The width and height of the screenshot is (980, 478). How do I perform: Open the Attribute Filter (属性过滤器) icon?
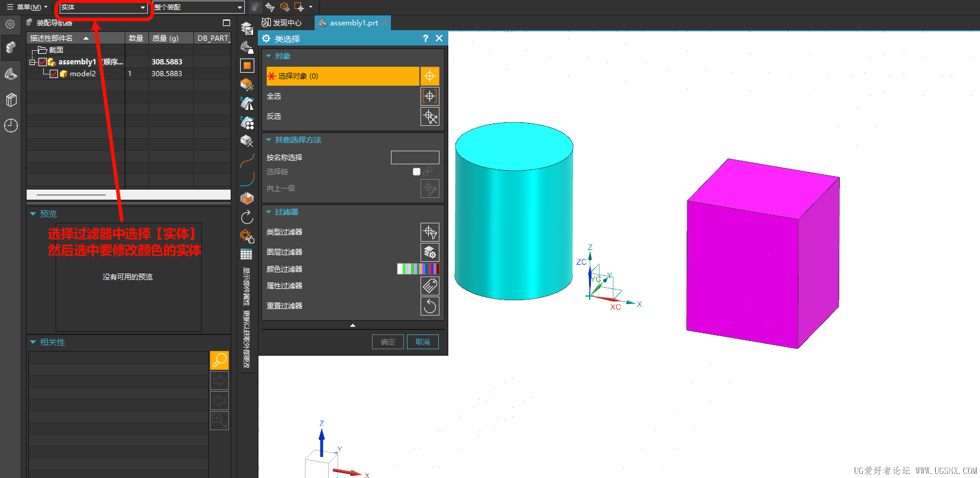coord(429,286)
